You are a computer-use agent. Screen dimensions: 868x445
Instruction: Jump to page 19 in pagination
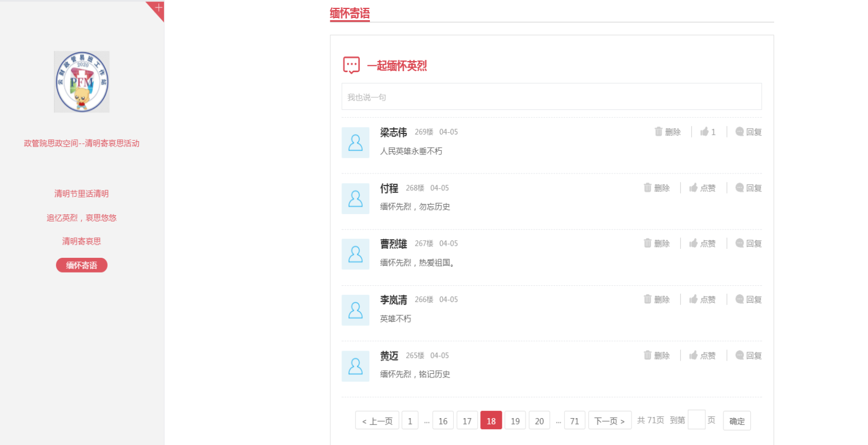515,421
